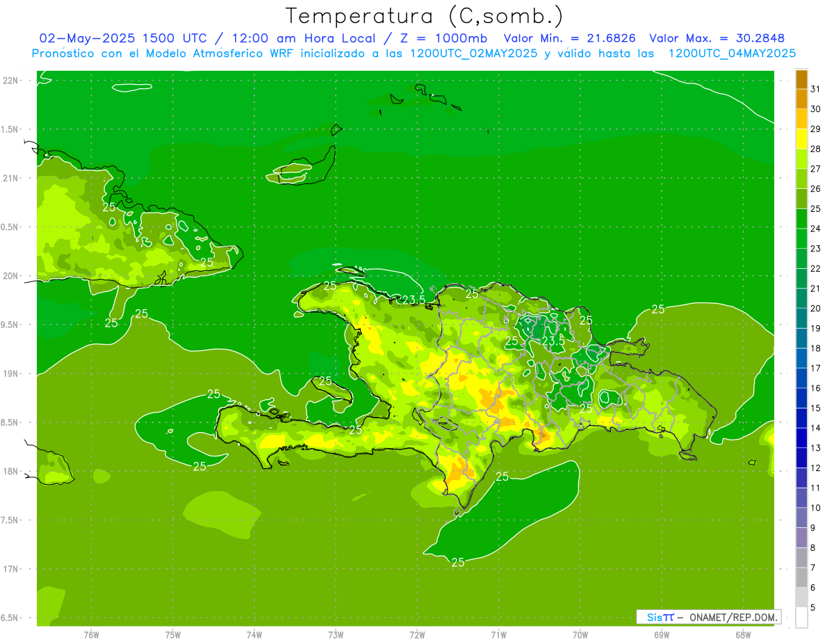
Task: Pick the green legend band between 24 and 25
Action: click(x=802, y=219)
